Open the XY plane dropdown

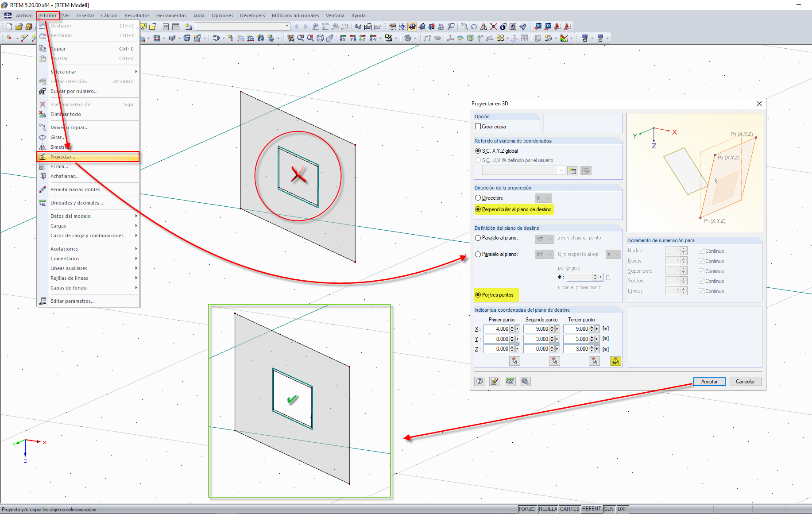point(544,255)
